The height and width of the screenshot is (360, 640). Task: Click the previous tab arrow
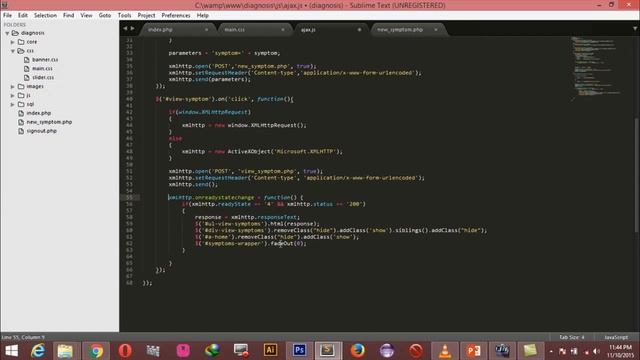click(125, 28)
